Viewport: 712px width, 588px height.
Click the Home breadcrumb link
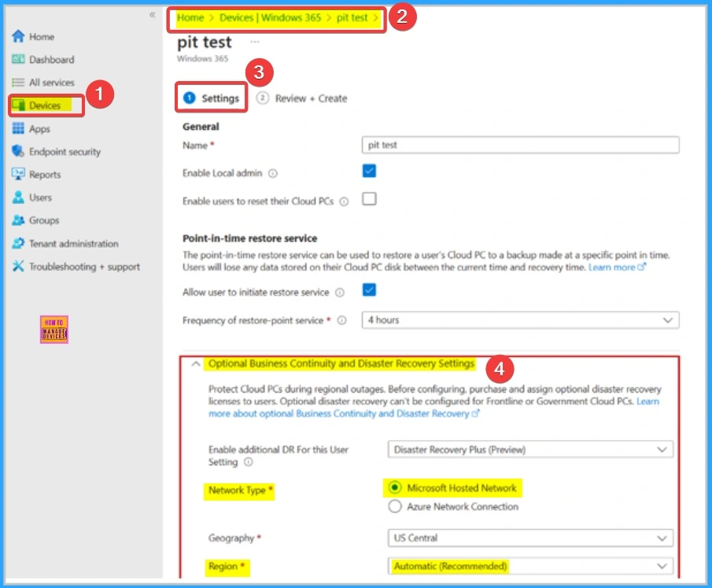pyautogui.click(x=190, y=18)
